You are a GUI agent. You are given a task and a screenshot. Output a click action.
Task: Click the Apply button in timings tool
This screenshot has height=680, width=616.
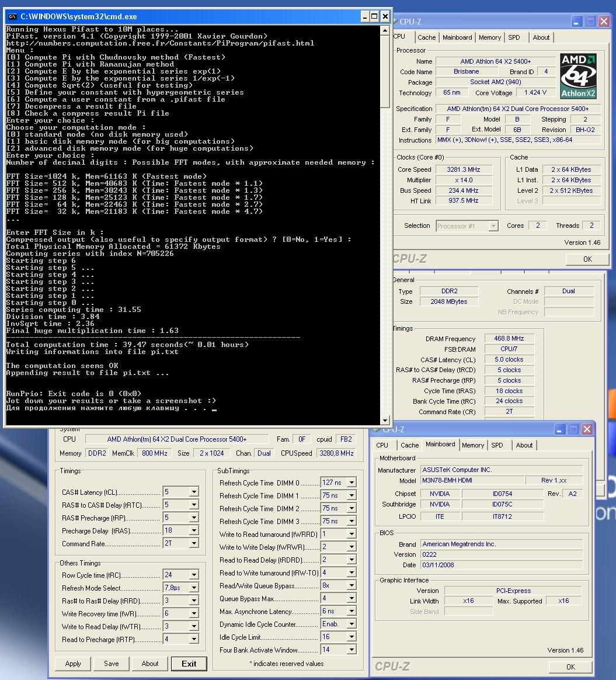pyautogui.click(x=73, y=664)
